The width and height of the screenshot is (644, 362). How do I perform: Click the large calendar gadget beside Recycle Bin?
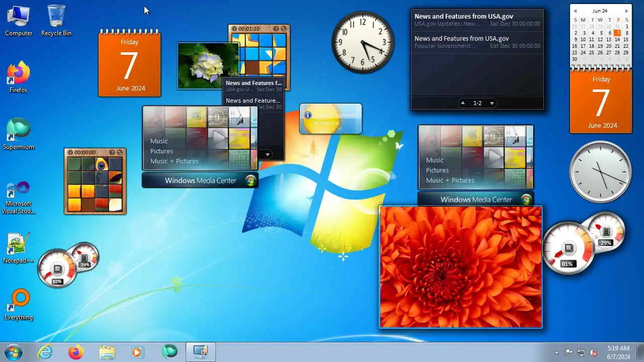tap(129, 63)
